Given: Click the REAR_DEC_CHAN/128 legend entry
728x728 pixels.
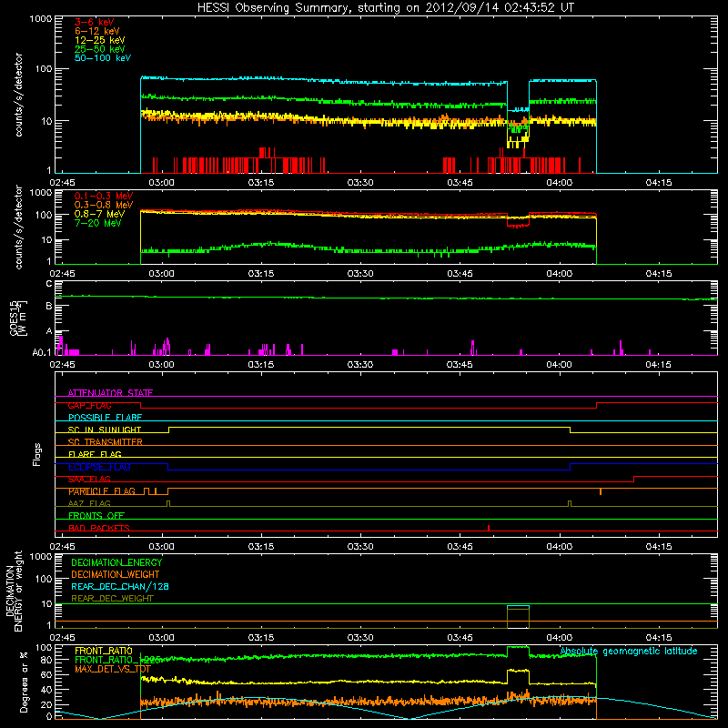Looking at the screenshot, I should [120, 586].
